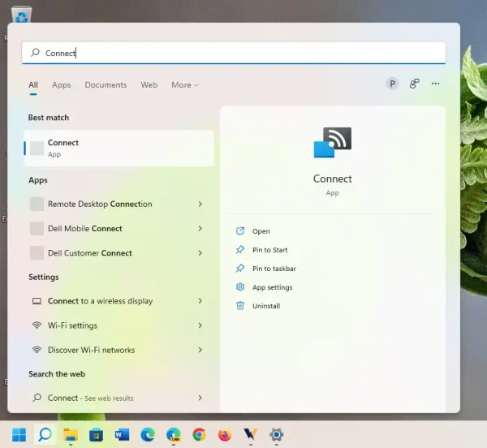Viewport: 487px width, 448px height.
Task: Expand Wi-Fi settings chevron
Action: tap(200, 325)
